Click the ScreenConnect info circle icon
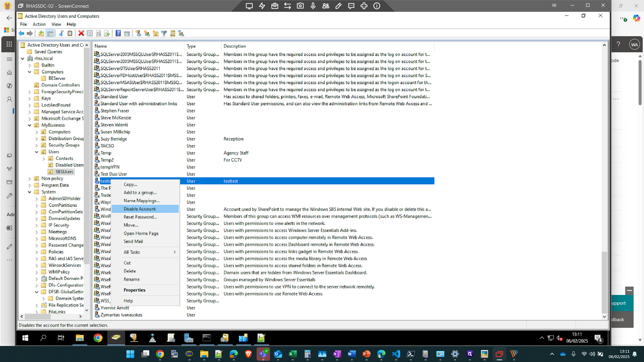The width and height of the screenshot is (644, 362). (x=377, y=6)
